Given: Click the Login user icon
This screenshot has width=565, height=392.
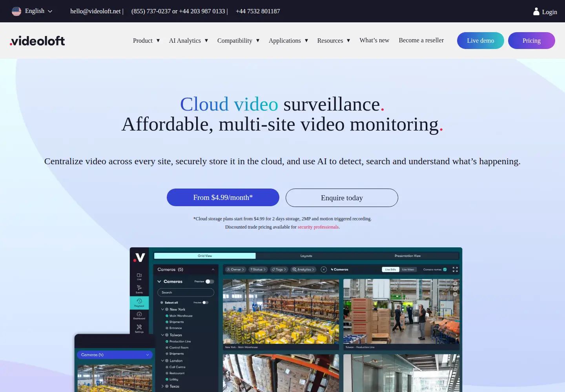Looking at the screenshot, I should click(x=536, y=11).
